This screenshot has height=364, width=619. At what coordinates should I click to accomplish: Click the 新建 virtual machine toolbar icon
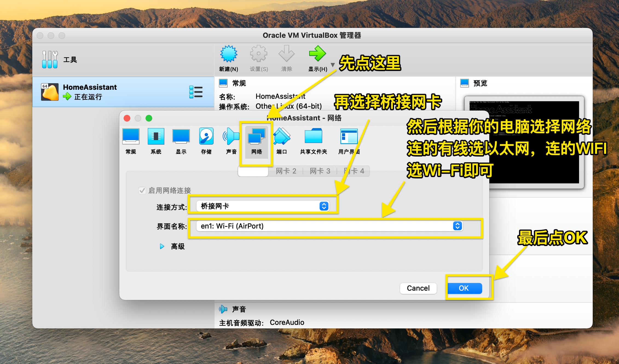point(229,58)
